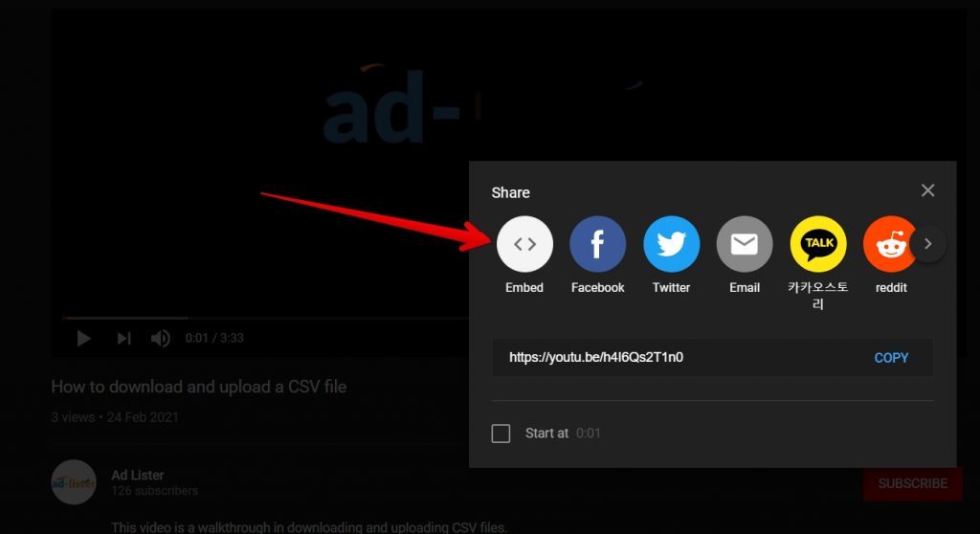Viewport: 980px width, 534px height.
Task: Mute the video volume
Action: (160, 338)
